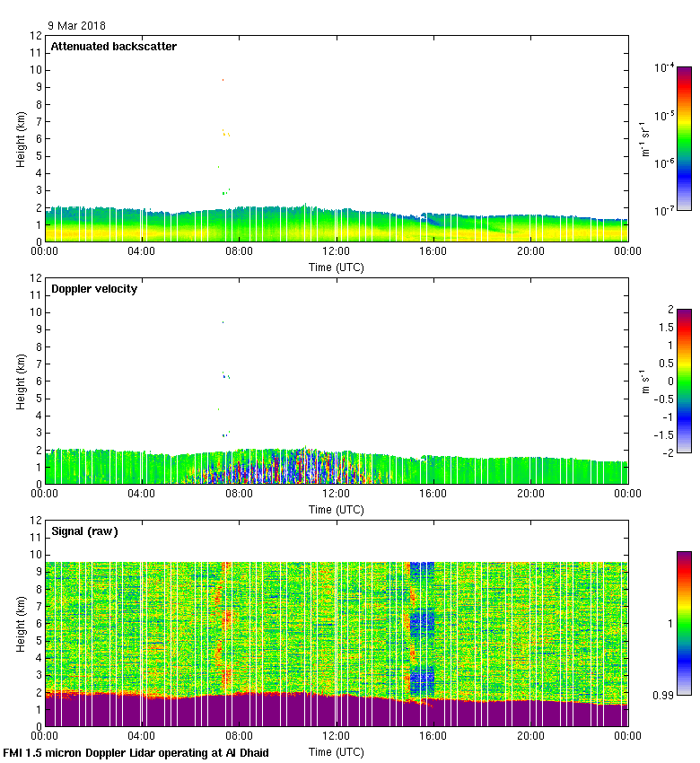This screenshot has width=700, height=763.
Task: Click the "m⁻¹ sr⁻¹" unit label
Action: point(646,138)
